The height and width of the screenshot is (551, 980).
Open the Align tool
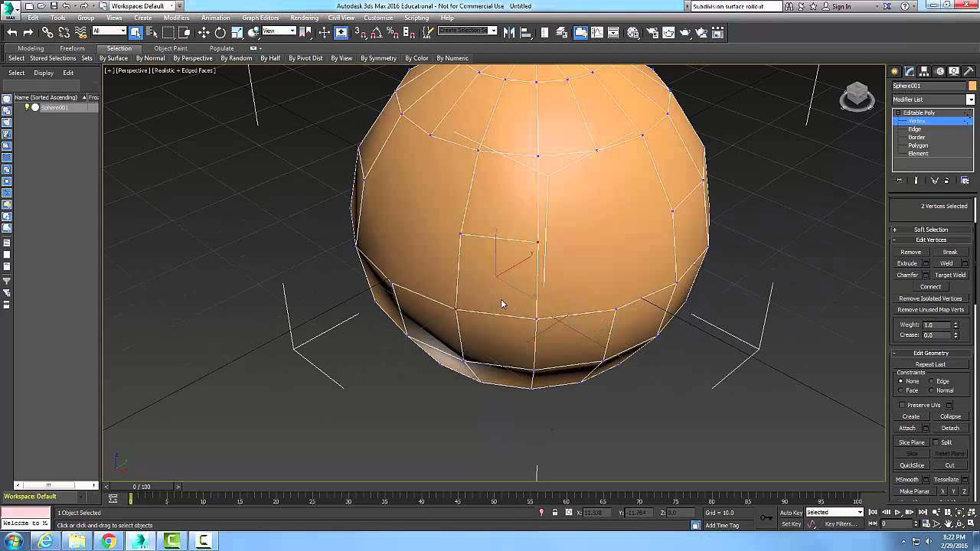tap(527, 32)
